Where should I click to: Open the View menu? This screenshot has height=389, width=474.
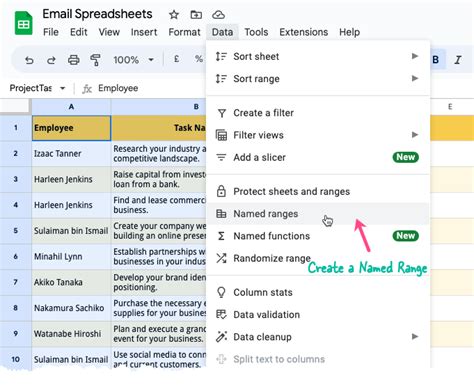pos(109,32)
